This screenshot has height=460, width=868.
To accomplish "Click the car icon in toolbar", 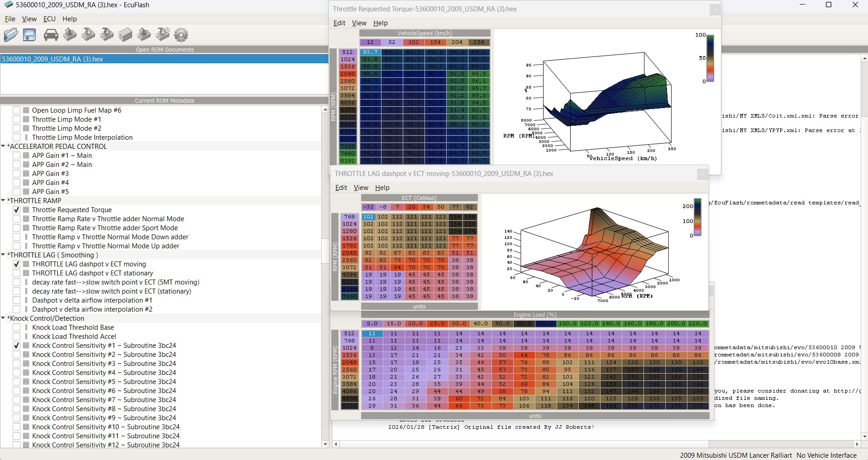I will (x=51, y=35).
